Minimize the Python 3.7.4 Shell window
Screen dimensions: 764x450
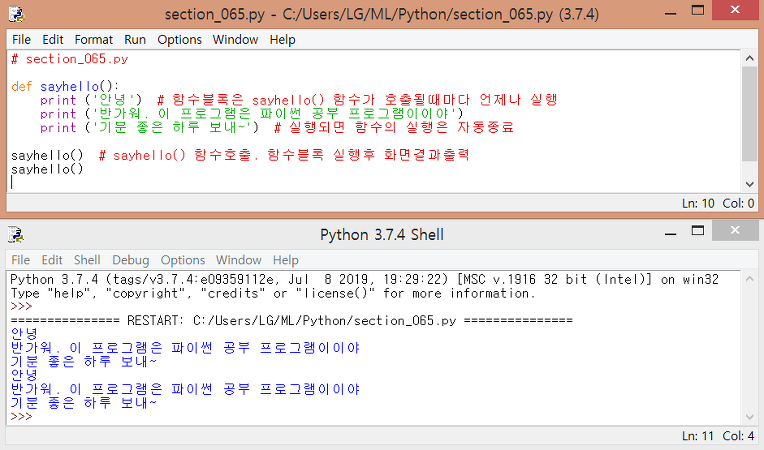tap(670, 234)
